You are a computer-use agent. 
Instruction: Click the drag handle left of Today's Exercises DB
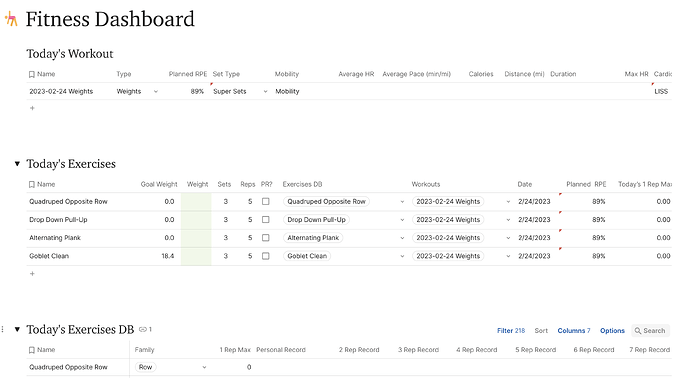tap(3, 329)
